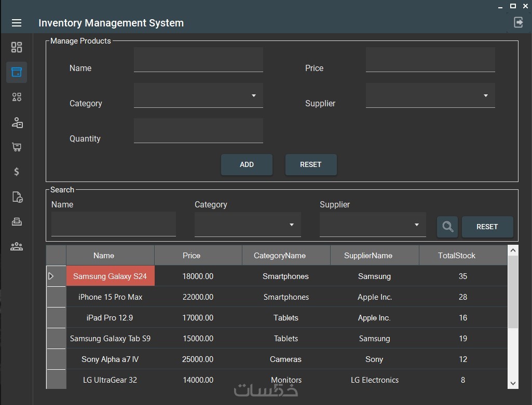This screenshot has height=405, width=532.
Task: Click the table scrollbar down arrow
Action: tap(513, 383)
